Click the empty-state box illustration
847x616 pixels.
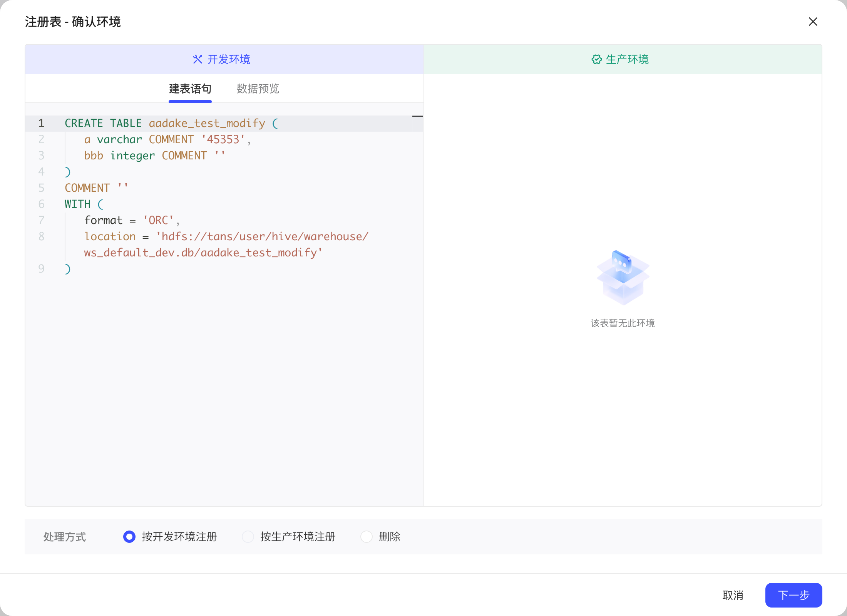click(x=623, y=277)
